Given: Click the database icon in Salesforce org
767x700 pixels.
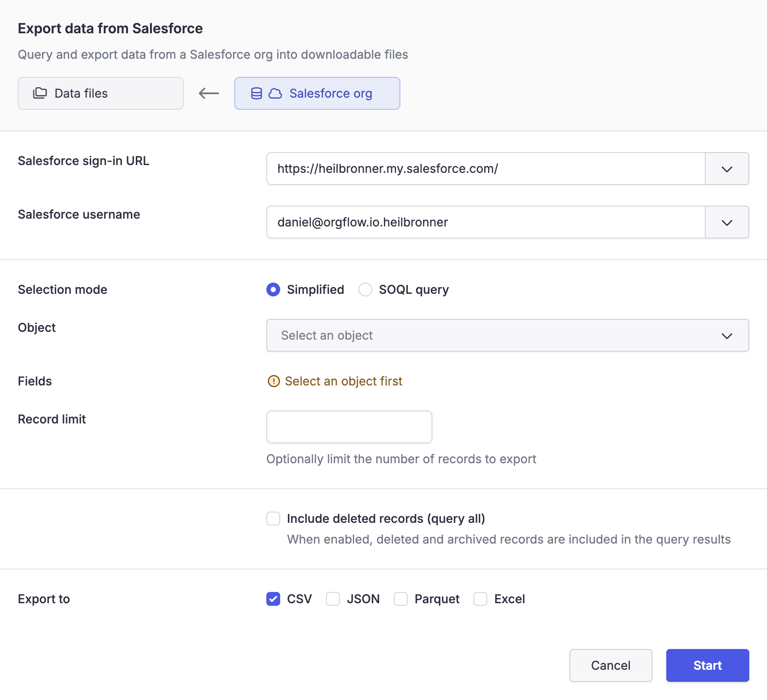Looking at the screenshot, I should [256, 93].
